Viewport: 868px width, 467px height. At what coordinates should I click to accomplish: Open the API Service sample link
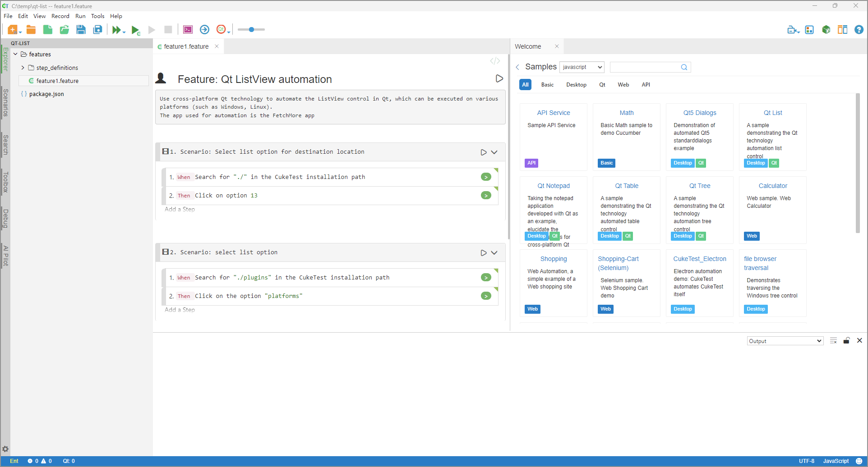pos(553,113)
